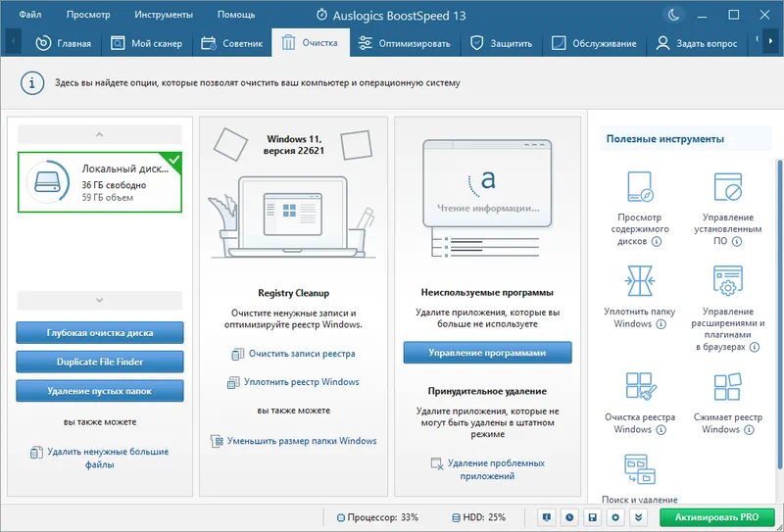Click the Процессор: 33% status indicator

378,517
